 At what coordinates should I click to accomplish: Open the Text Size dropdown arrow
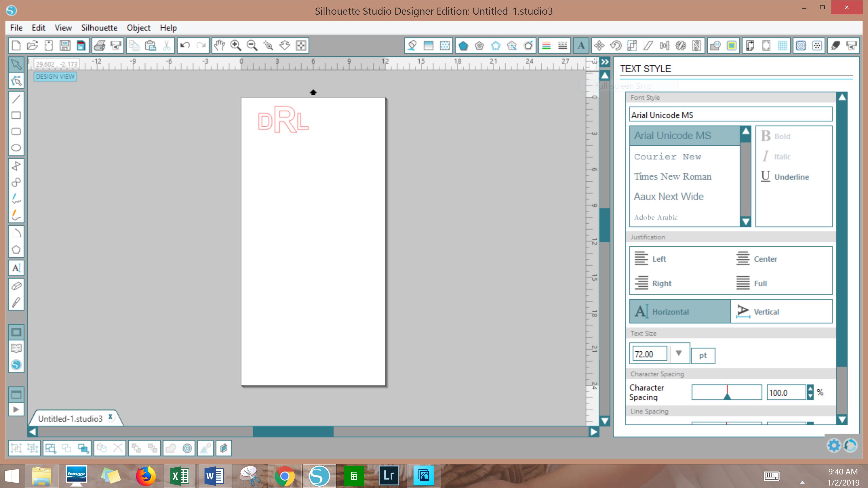pyautogui.click(x=679, y=353)
